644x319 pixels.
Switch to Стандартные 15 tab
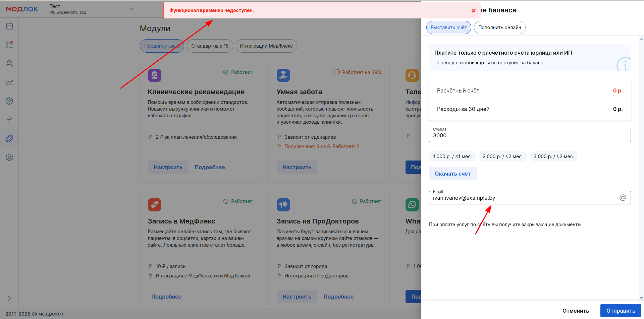(x=210, y=46)
